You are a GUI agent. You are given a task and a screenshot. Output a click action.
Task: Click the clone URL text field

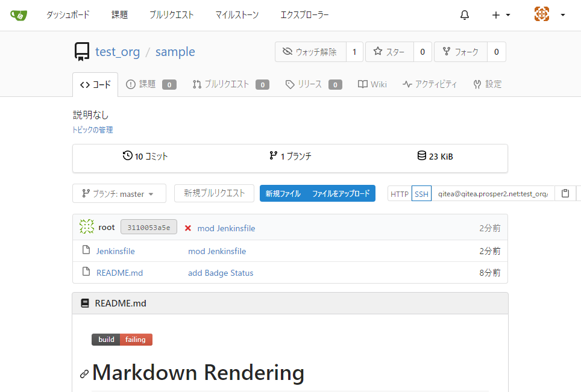[493, 194]
